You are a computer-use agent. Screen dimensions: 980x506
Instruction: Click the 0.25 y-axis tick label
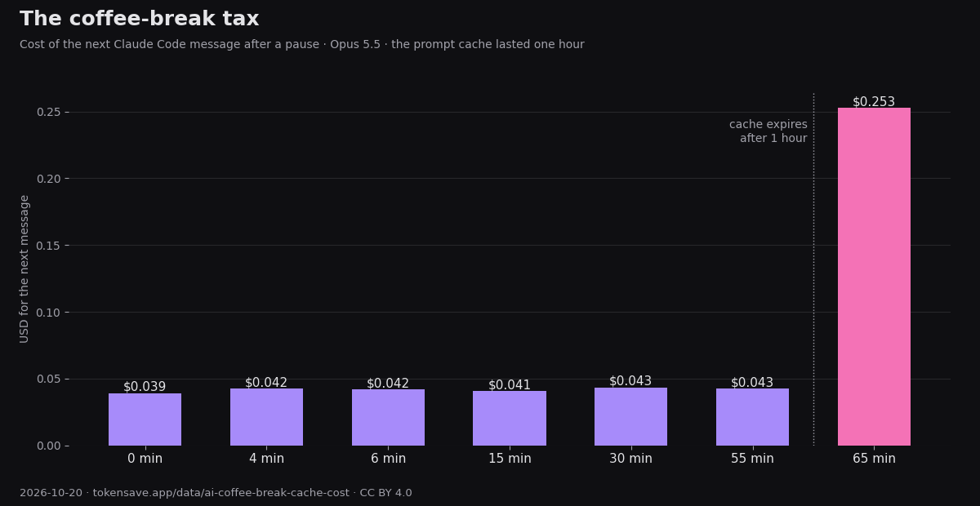(x=48, y=112)
